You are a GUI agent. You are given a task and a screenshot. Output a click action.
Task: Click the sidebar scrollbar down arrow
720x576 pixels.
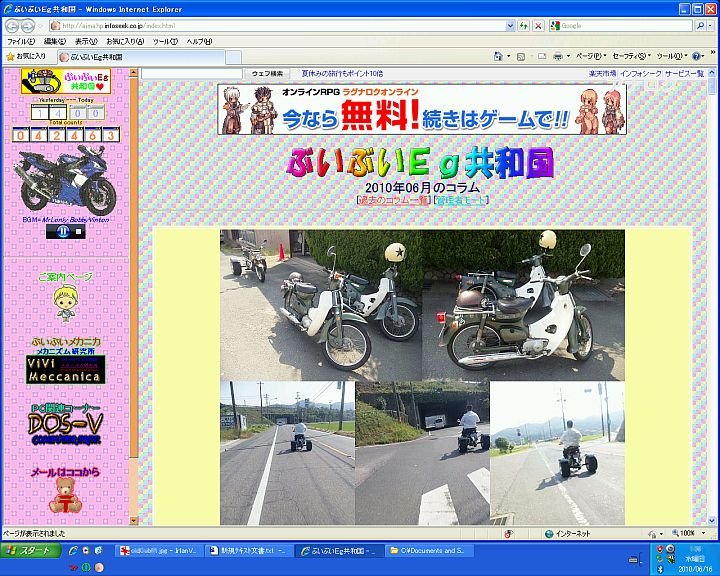134,521
